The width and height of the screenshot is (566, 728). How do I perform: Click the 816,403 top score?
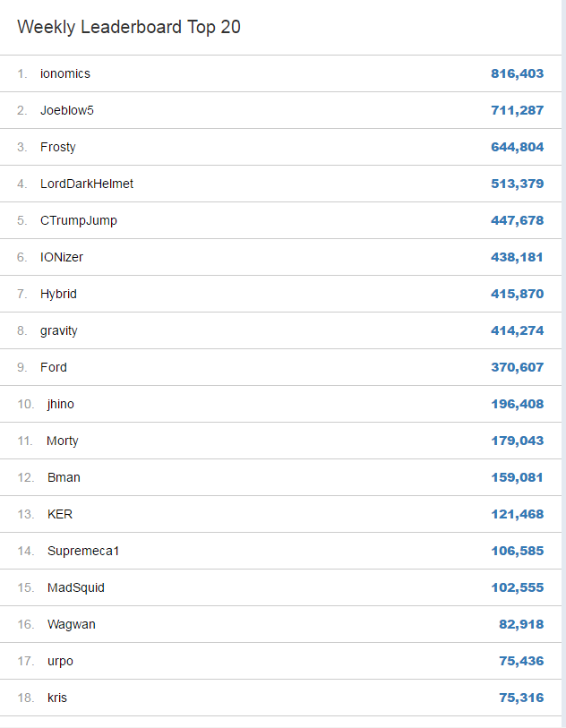pos(518,73)
